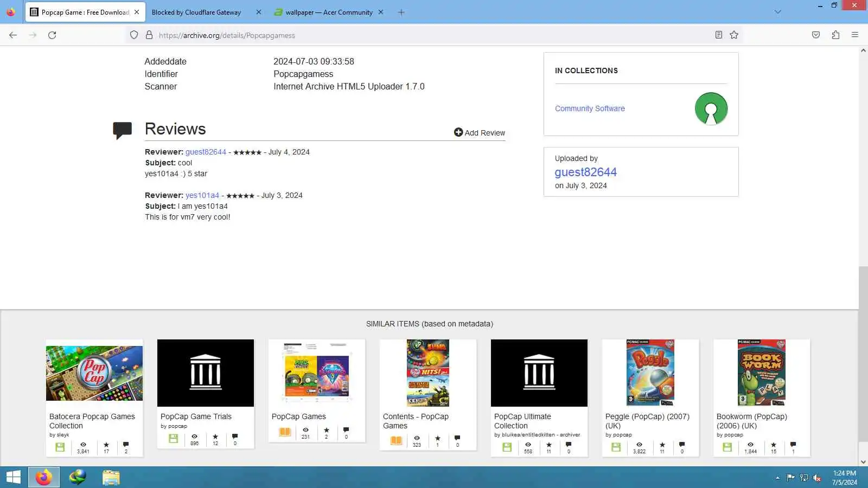868x488 pixels.
Task: Click software icon on PopCap Game Trials card
Action: click(x=173, y=439)
